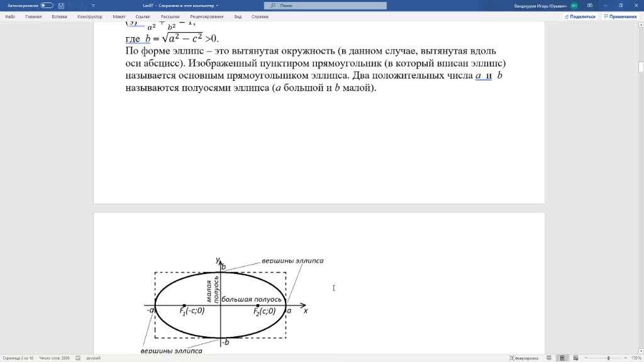Screen dimensions: 644x362
Task: Open the Конструктор tab
Action: pyautogui.click(x=90, y=17)
